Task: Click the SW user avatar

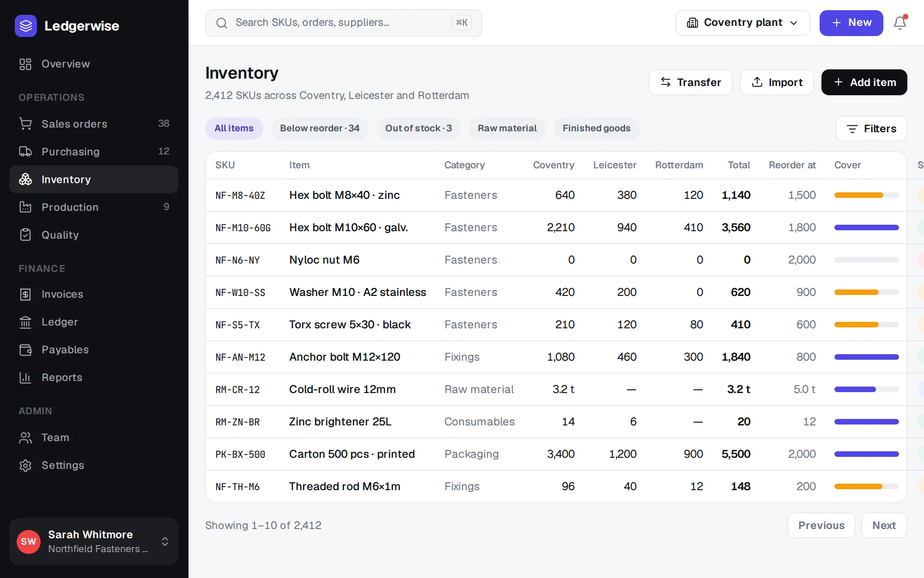Action: (29, 541)
